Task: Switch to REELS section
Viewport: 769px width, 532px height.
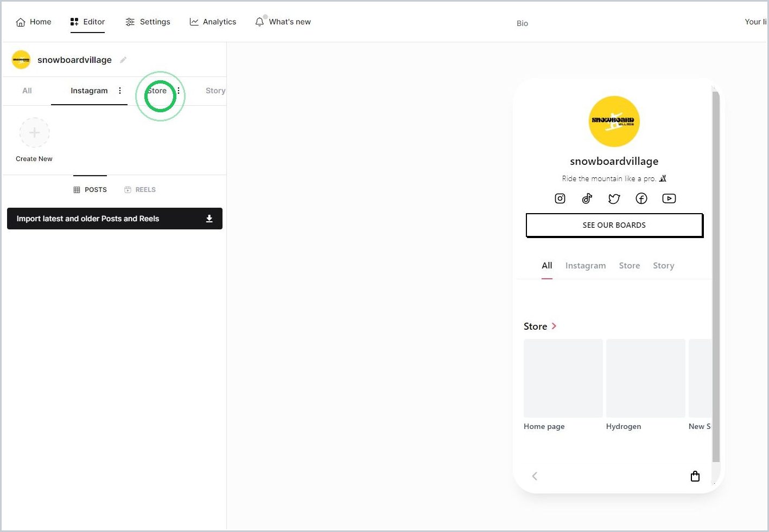Action: 140,190
